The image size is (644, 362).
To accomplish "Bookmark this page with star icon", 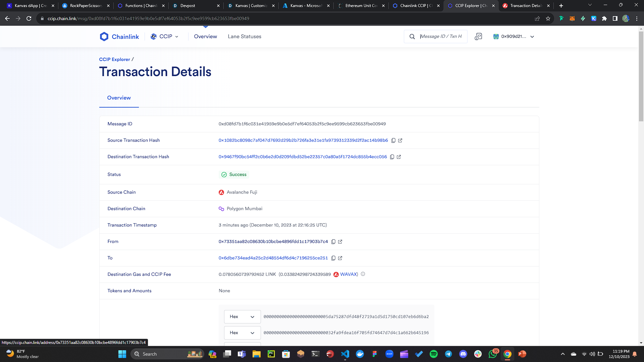I will point(548,18).
